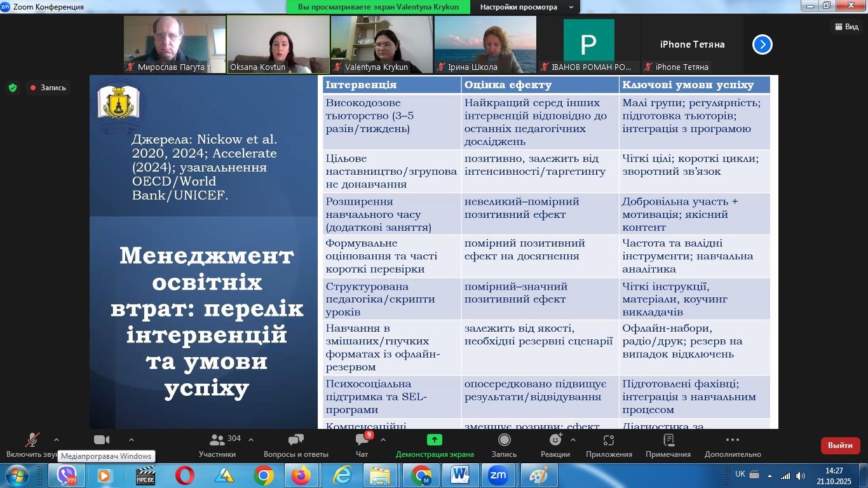Open the Chat panel with 9 notifications

pos(362,440)
